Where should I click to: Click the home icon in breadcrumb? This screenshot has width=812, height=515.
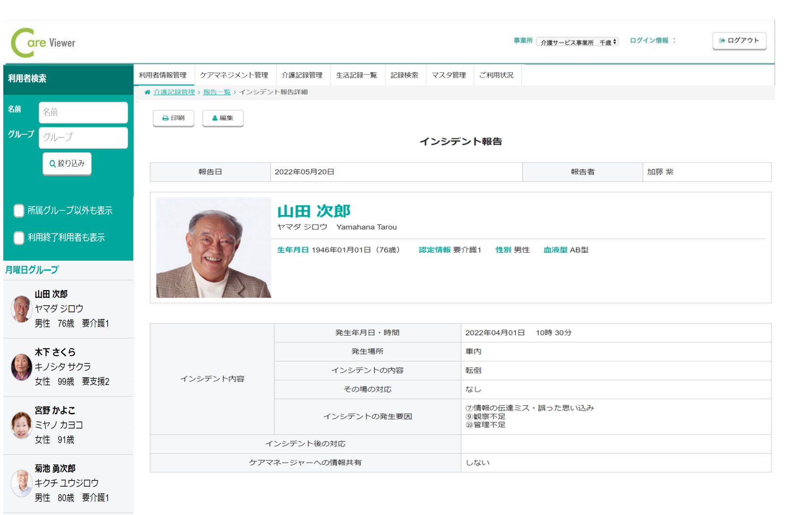(x=147, y=92)
